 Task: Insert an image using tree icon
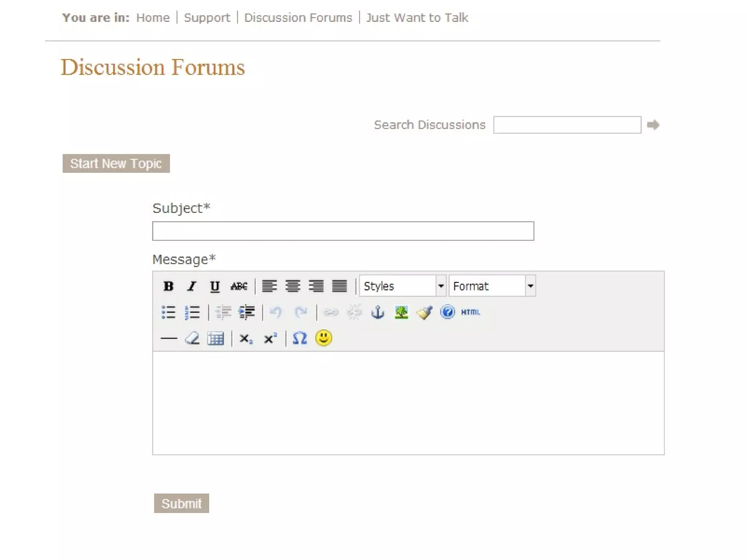tap(401, 312)
